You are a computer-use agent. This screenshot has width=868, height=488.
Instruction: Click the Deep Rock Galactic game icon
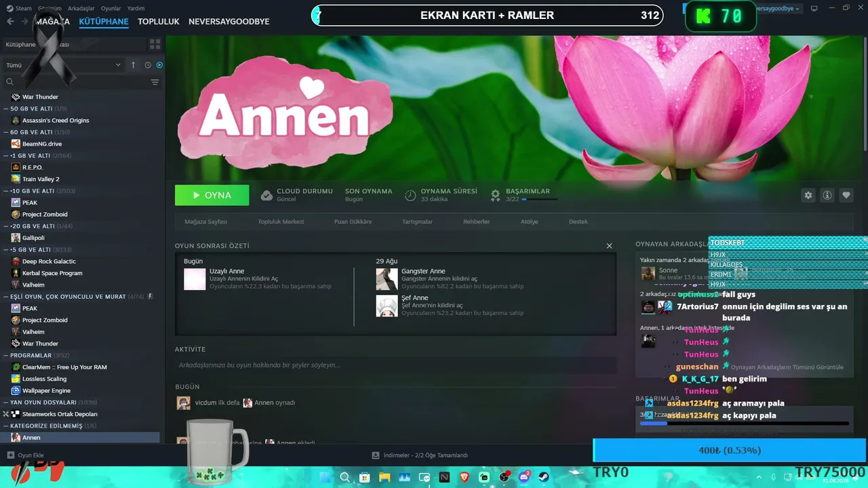16,262
